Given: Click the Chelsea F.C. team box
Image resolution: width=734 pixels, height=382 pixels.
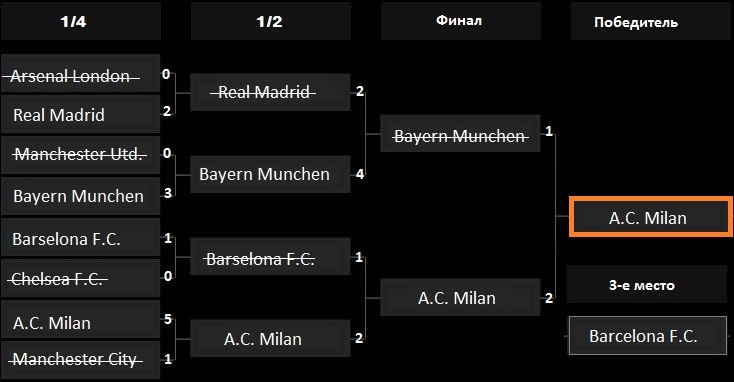Looking at the screenshot, I should click(81, 279).
